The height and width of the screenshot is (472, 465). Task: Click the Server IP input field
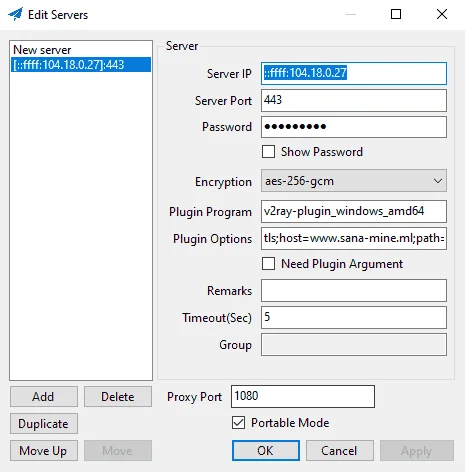(x=354, y=73)
